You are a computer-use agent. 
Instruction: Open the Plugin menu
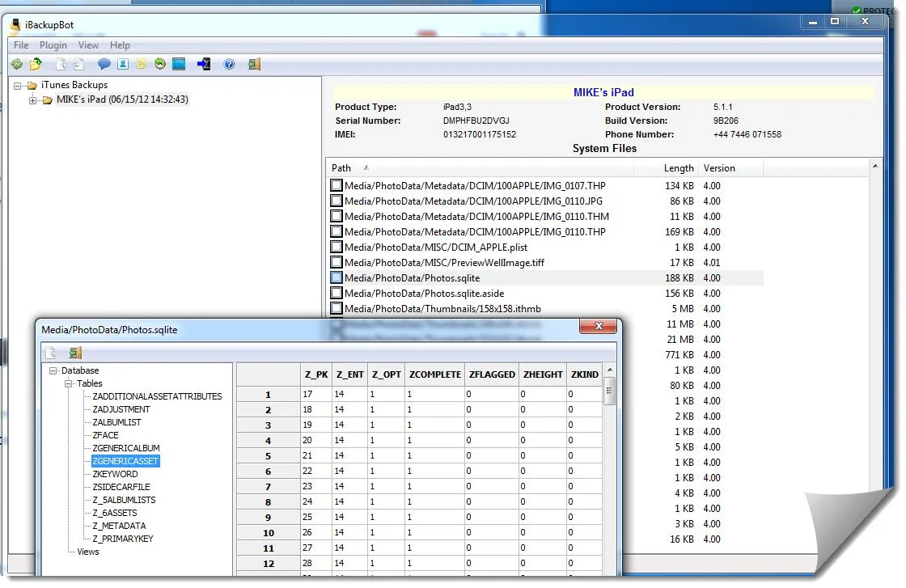coord(53,45)
